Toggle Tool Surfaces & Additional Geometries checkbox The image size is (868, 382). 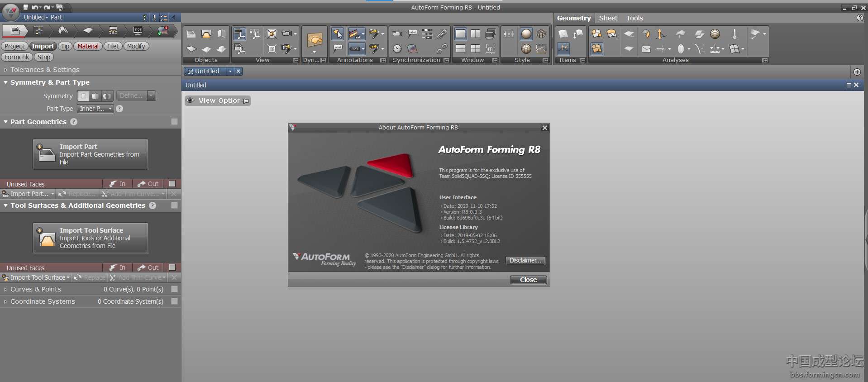[x=174, y=205]
